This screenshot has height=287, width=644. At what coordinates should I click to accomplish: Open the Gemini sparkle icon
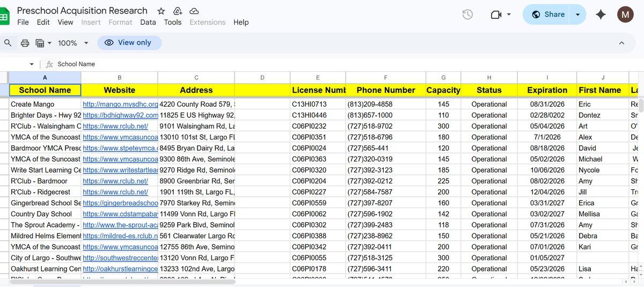601,14
